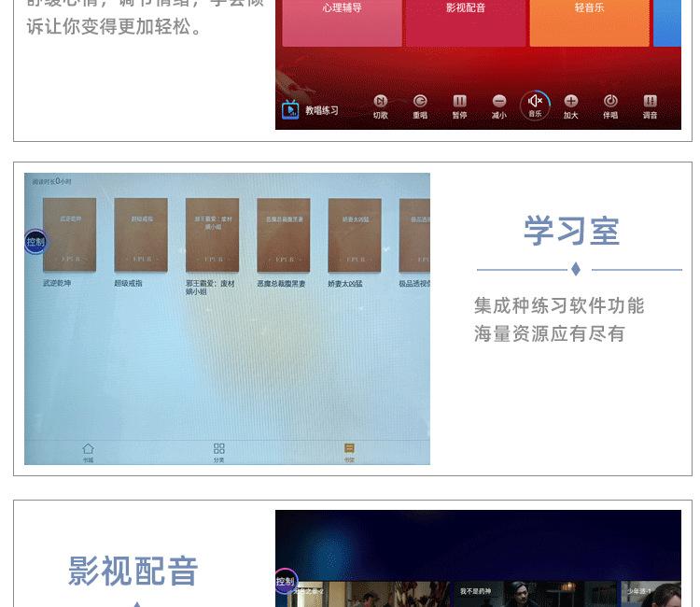Click the 影视配音 section heading
The image size is (700, 607).
coord(133,571)
